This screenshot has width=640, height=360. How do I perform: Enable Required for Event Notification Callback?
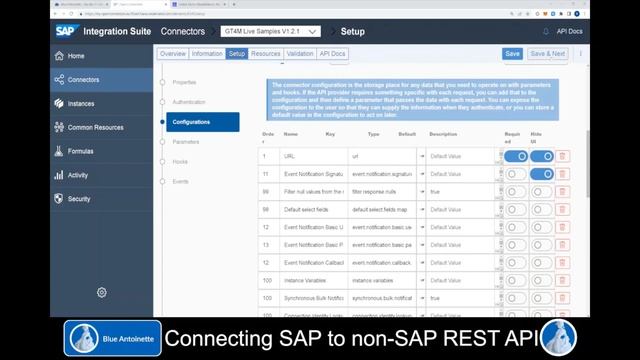click(x=516, y=263)
